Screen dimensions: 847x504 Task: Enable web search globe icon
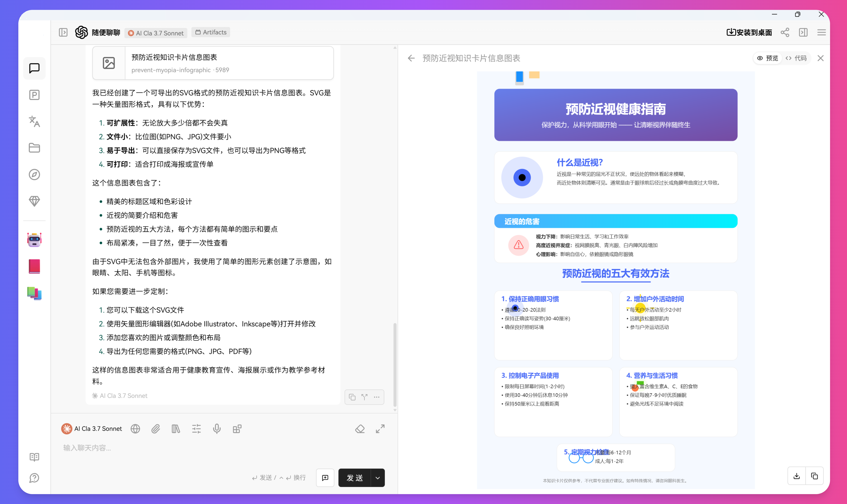coord(135,429)
